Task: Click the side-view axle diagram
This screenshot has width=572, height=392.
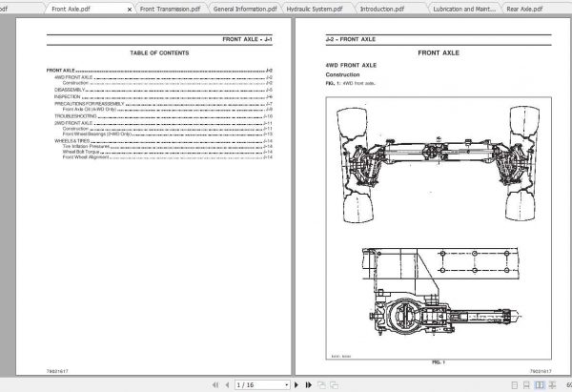Action: point(441,291)
